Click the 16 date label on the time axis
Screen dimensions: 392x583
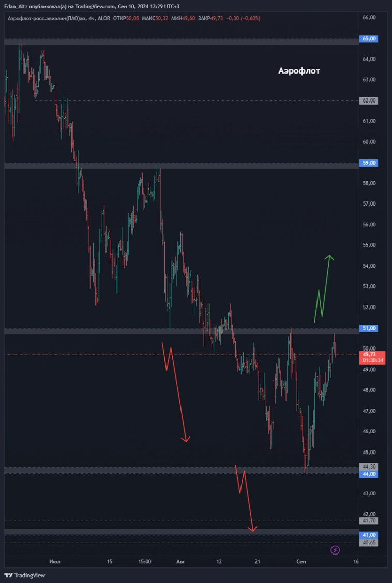tap(356, 561)
